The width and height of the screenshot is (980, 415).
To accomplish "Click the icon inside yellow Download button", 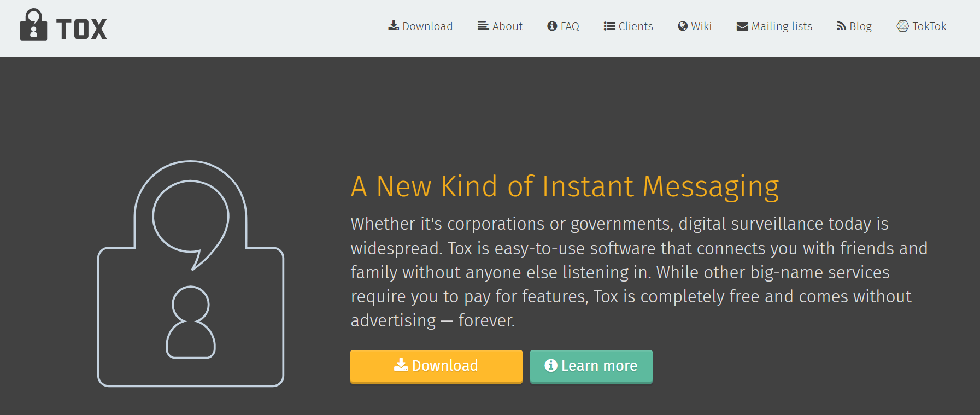I will point(401,365).
